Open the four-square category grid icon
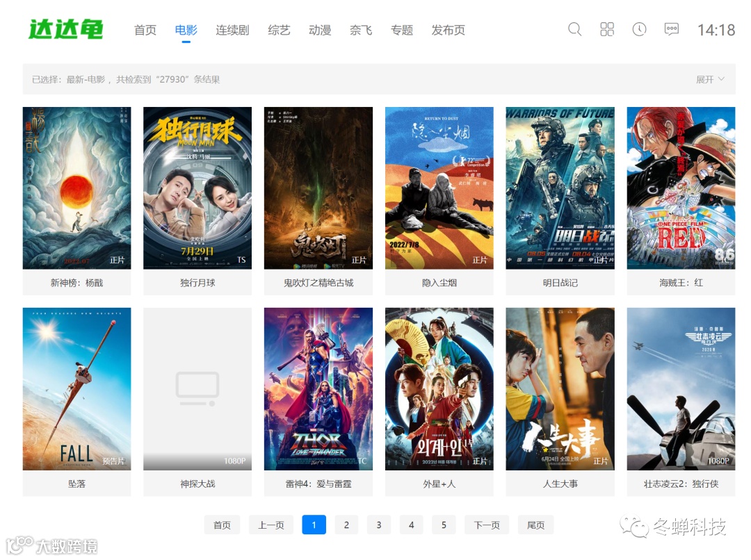Image resolution: width=751 pixels, height=560 pixels. [x=607, y=30]
